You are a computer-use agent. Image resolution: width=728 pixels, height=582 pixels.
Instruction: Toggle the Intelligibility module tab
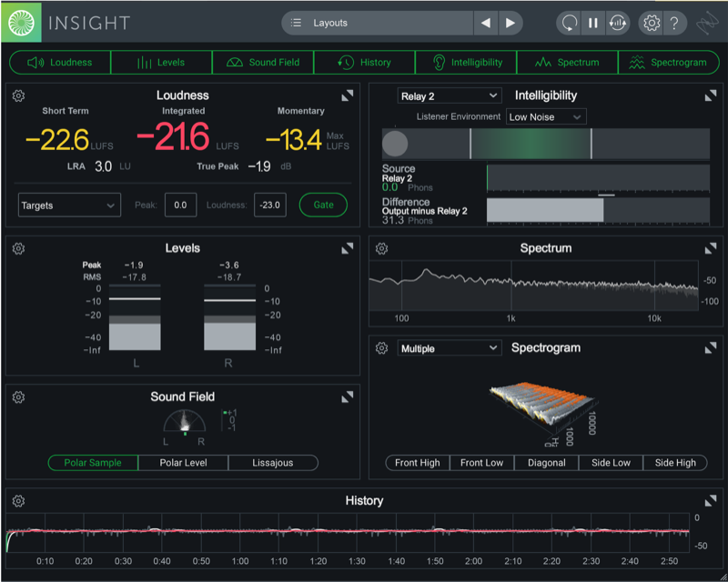(x=466, y=62)
